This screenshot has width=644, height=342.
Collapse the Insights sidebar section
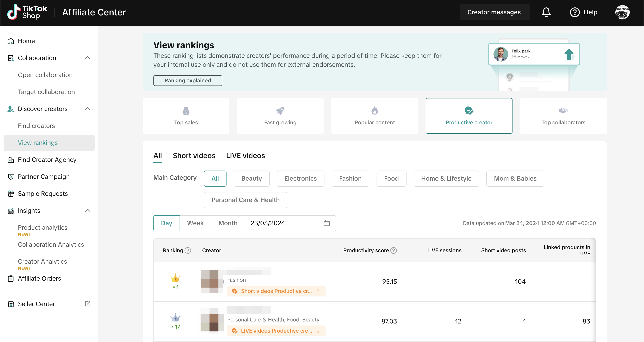(x=87, y=211)
